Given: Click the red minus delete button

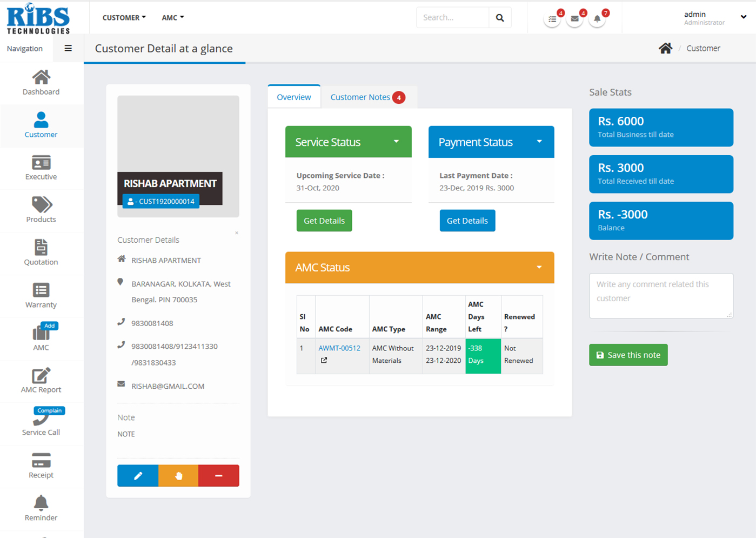Looking at the screenshot, I should pos(219,476).
